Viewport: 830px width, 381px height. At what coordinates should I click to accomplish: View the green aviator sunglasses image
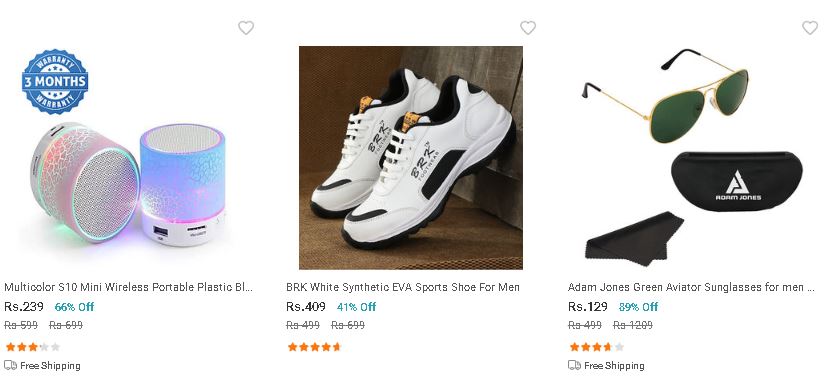tap(693, 158)
